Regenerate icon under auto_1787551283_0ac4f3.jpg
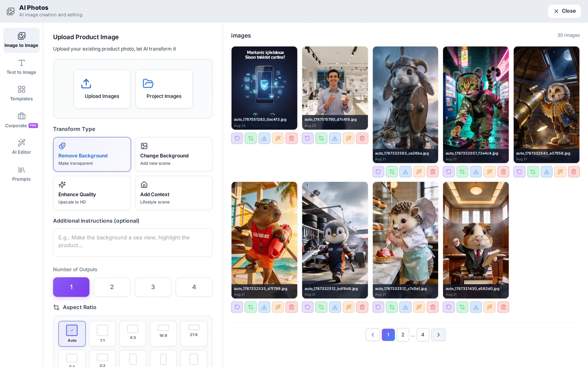The height and width of the screenshot is (367, 588). coord(237,138)
